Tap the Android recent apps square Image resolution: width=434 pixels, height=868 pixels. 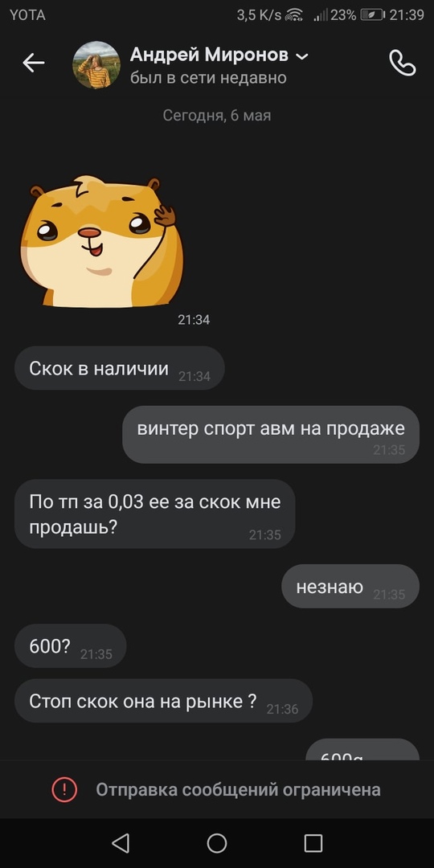(313, 843)
